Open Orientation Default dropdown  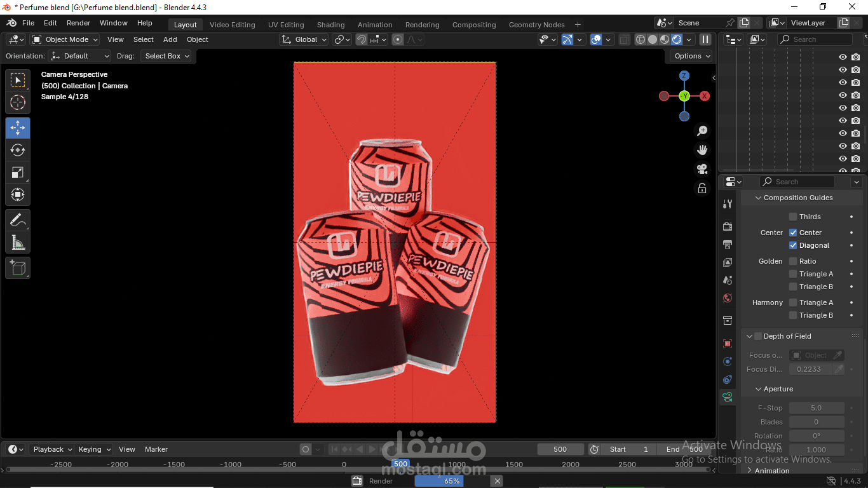(x=80, y=56)
